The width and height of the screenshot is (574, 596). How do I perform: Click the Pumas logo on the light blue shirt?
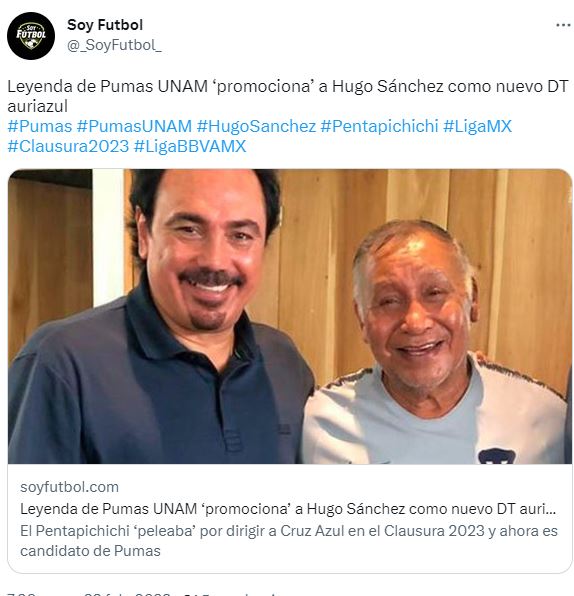click(x=497, y=456)
